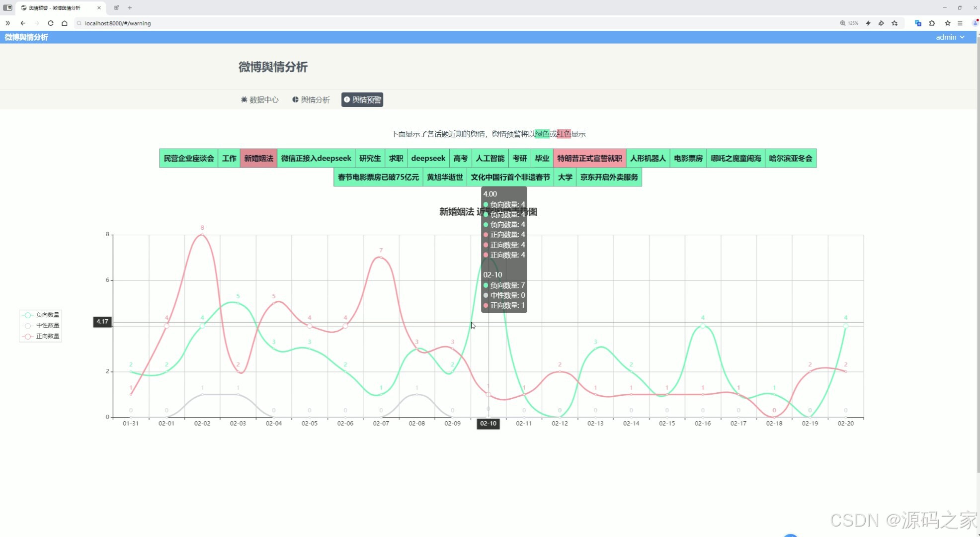Click the share page arrow icon

pyautogui.click(x=881, y=23)
